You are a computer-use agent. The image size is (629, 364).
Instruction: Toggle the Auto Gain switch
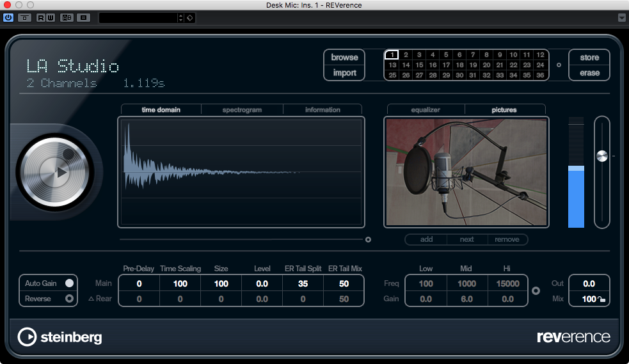click(x=69, y=283)
